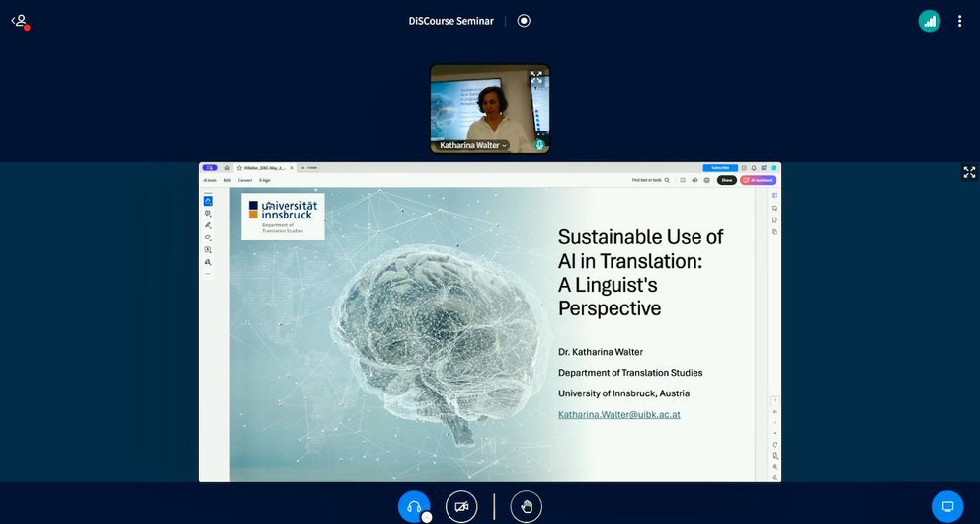Image resolution: width=980 pixels, height=524 pixels.
Task: Maximize the shared presentation view
Action: (x=968, y=172)
